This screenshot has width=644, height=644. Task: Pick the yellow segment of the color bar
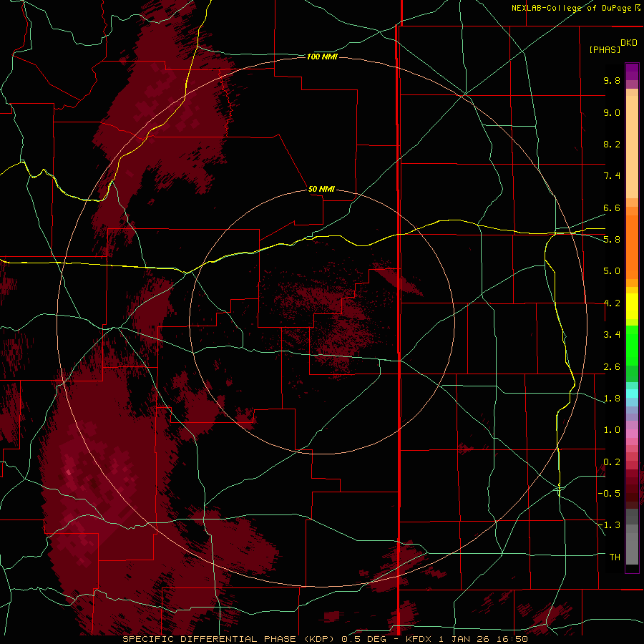tap(632, 306)
